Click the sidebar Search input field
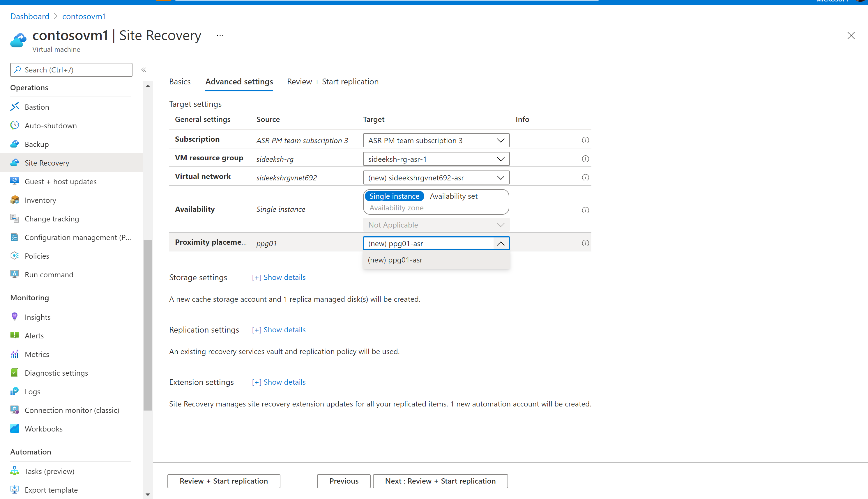This screenshot has height=499, width=868. 71,70
